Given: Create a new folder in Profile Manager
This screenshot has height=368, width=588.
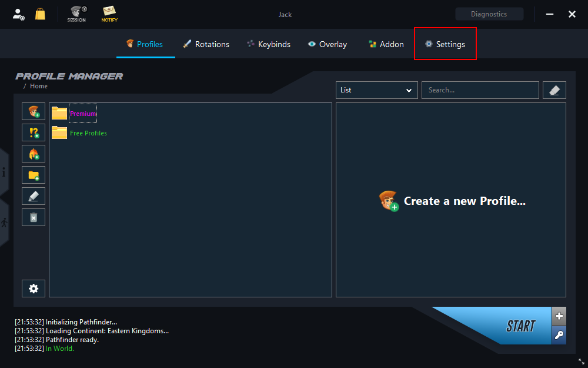Looking at the screenshot, I should click(x=34, y=175).
